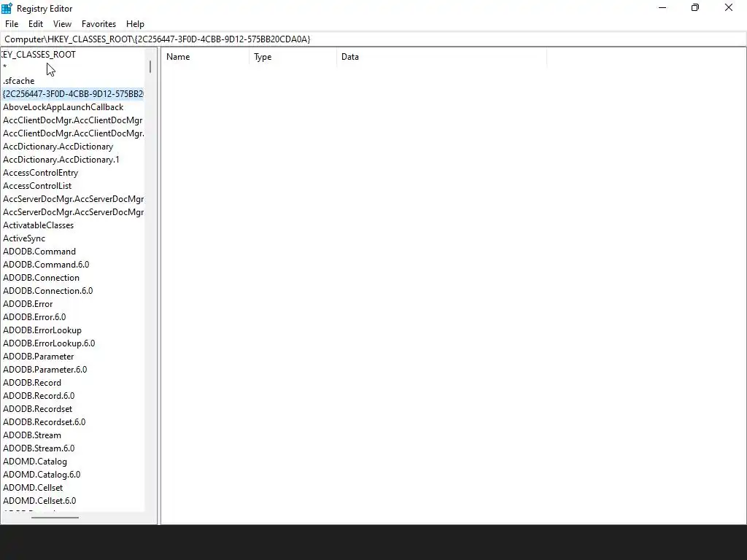The height and width of the screenshot is (560, 747).
Task: Open the Help menu
Action: 135,24
